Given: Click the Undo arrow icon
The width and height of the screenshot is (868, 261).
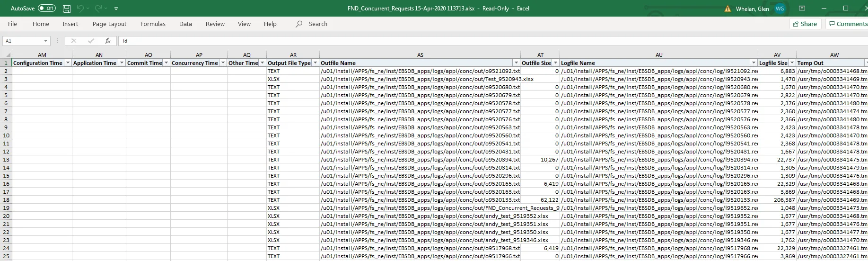Looking at the screenshot, I should pos(80,9).
